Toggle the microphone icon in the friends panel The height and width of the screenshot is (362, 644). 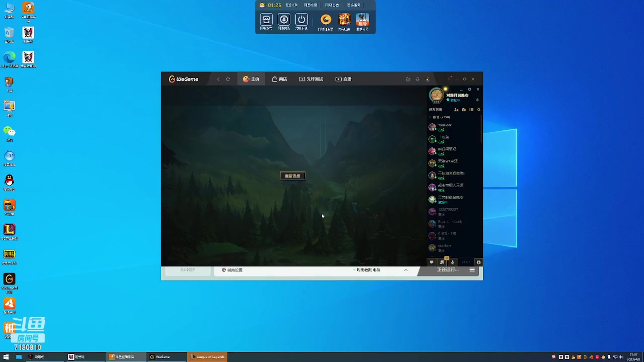pyautogui.click(x=452, y=262)
